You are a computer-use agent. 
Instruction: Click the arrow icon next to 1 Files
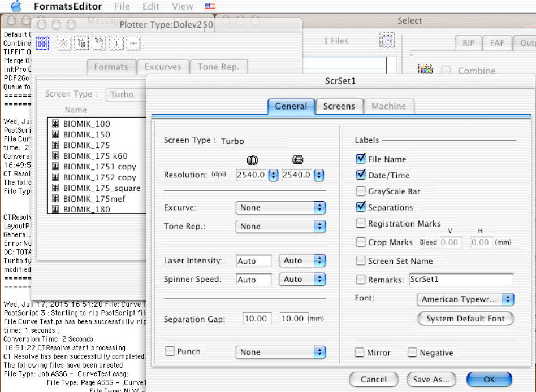coord(387,40)
